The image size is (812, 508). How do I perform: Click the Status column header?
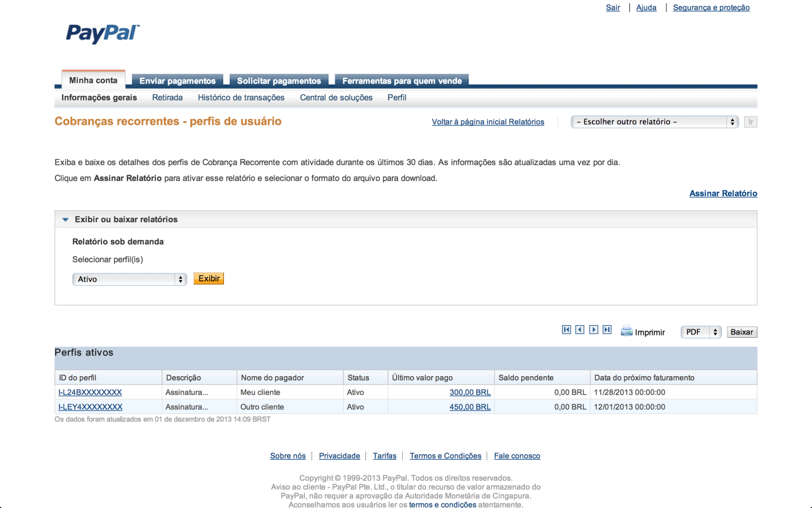pyautogui.click(x=365, y=377)
